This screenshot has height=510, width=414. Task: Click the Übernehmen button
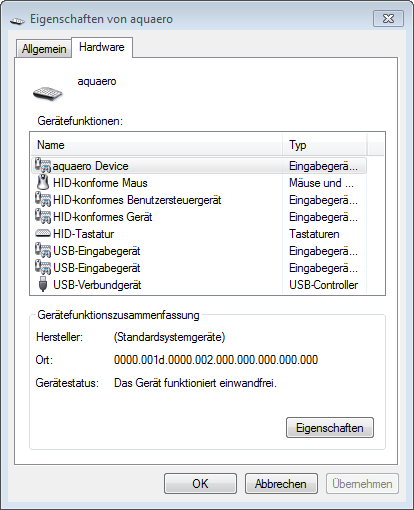pos(362,484)
